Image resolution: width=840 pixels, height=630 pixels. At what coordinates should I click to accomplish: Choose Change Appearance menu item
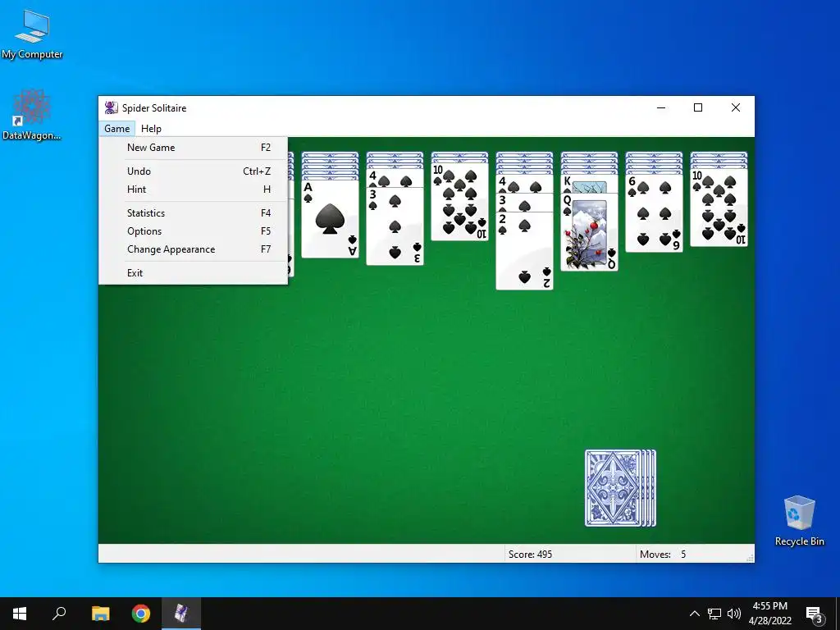pyautogui.click(x=194, y=249)
